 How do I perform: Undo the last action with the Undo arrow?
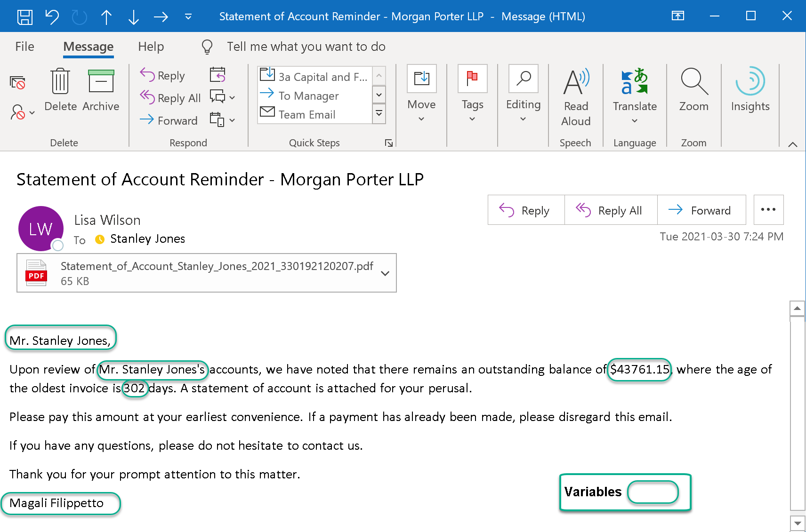coord(52,17)
